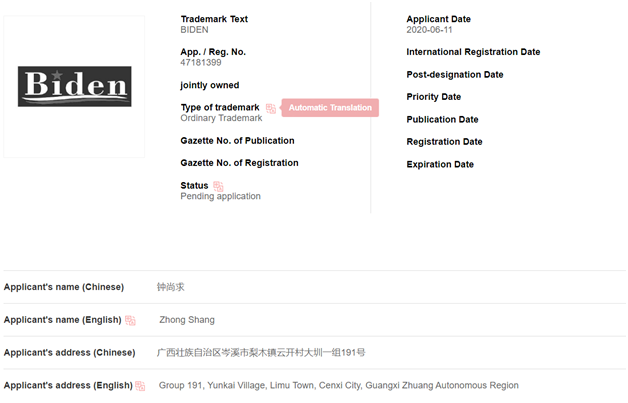Image resolution: width=628 pixels, height=403 pixels.
Task: Click the jointly owned label
Action: coord(209,85)
